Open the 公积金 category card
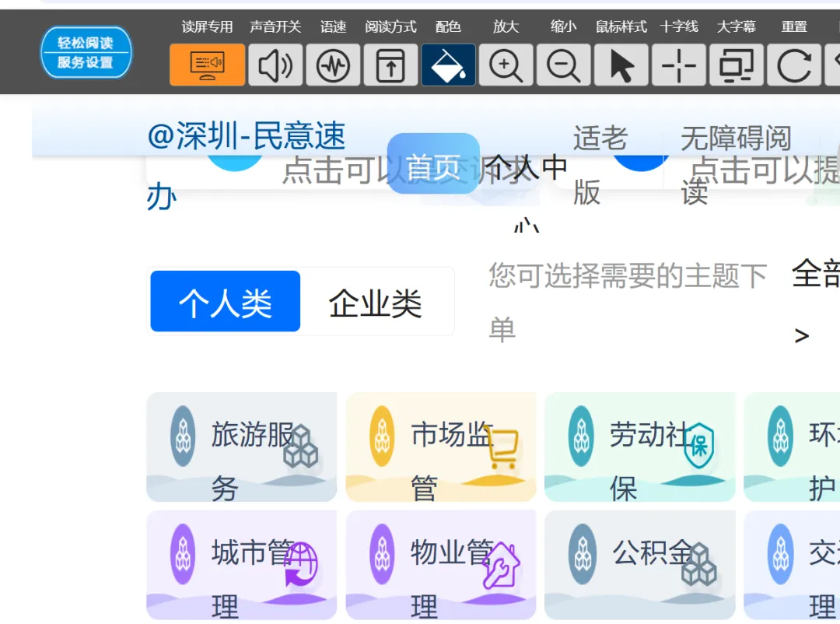 [x=640, y=565]
